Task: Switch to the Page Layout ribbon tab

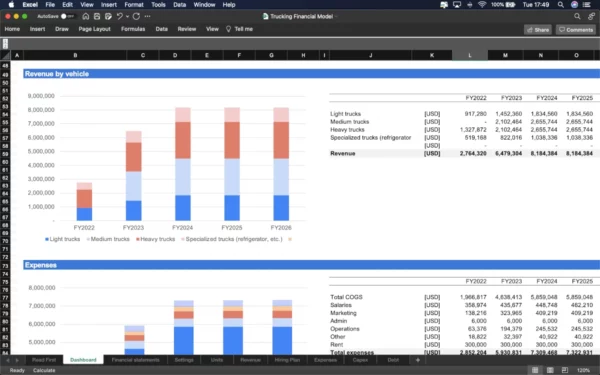Action: click(95, 29)
